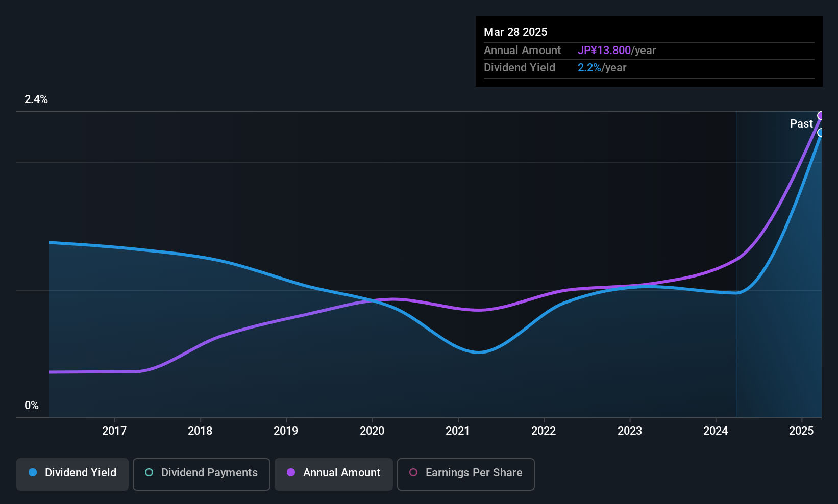Toggle the Earnings Per Share series off
The height and width of the screenshot is (504, 838).
(x=465, y=473)
